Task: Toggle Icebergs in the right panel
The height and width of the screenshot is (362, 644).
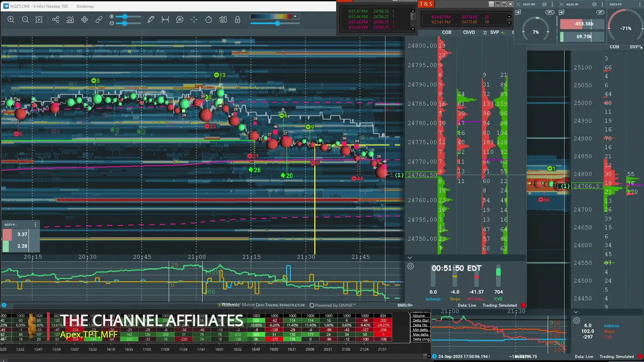Action: (611, 326)
